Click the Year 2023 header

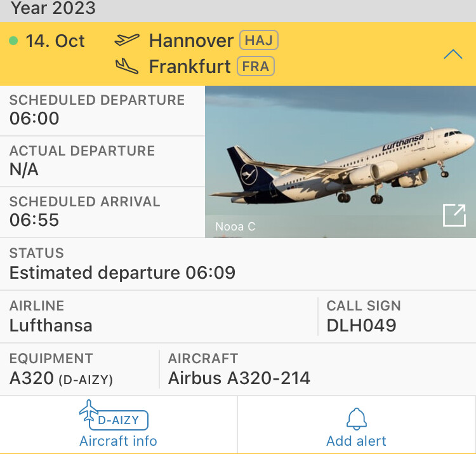[x=54, y=9]
